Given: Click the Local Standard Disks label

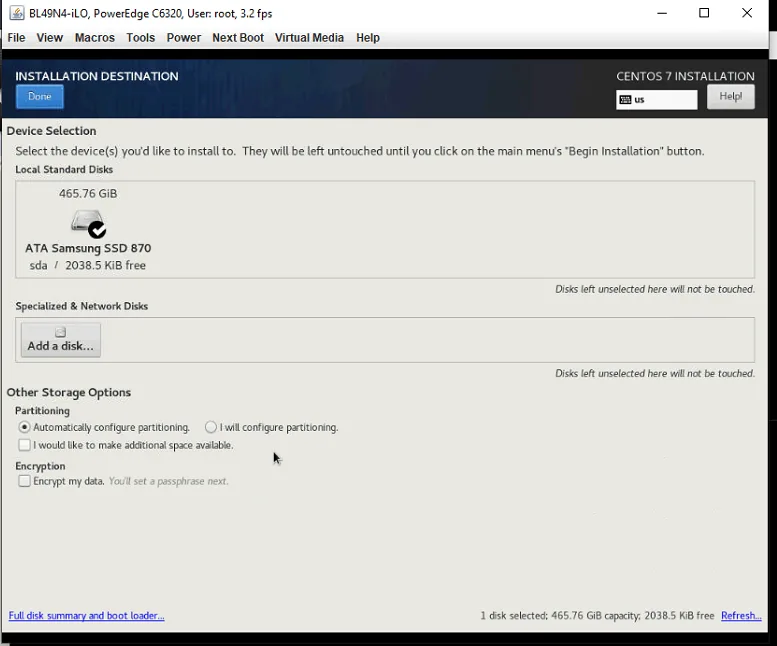Looking at the screenshot, I should (64, 169).
